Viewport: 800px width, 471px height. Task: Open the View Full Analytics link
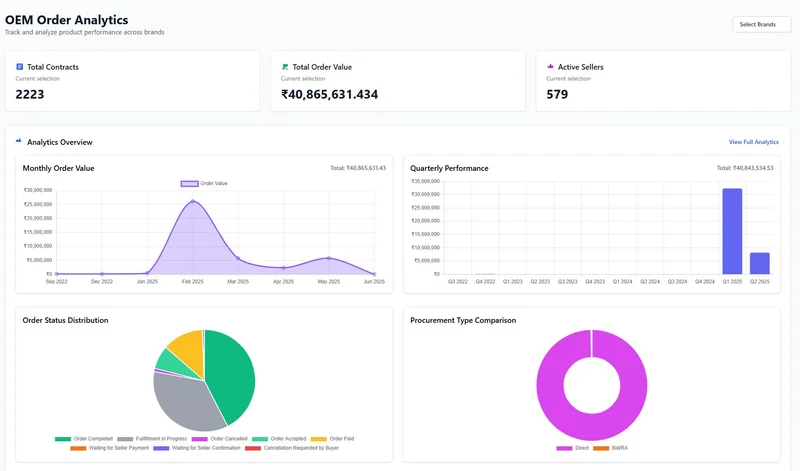[x=754, y=142]
